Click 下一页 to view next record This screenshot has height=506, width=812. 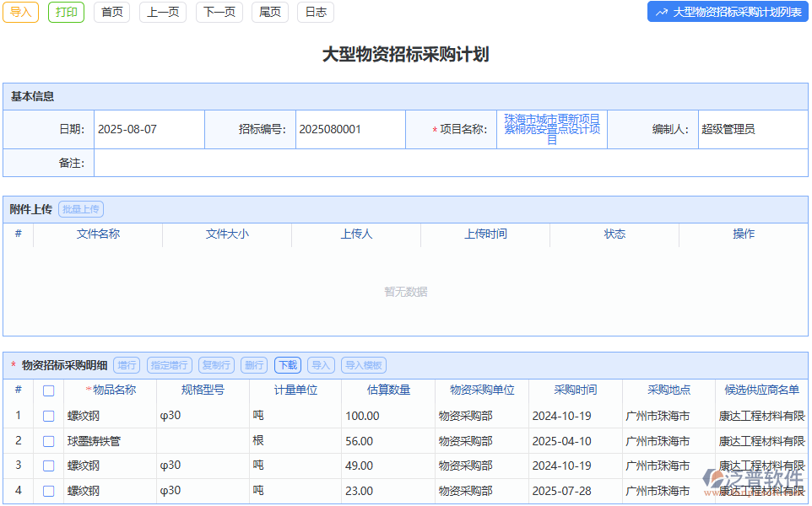click(219, 13)
